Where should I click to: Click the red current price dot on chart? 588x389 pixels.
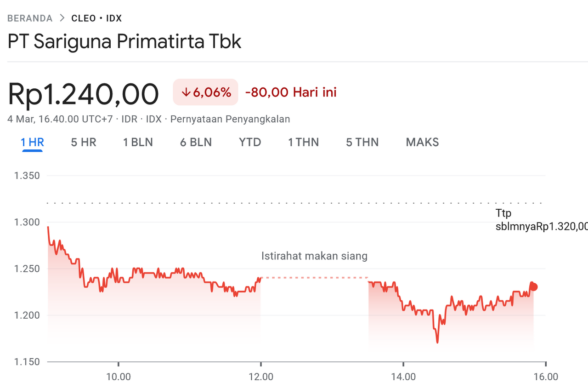click(x=534, y=287)
